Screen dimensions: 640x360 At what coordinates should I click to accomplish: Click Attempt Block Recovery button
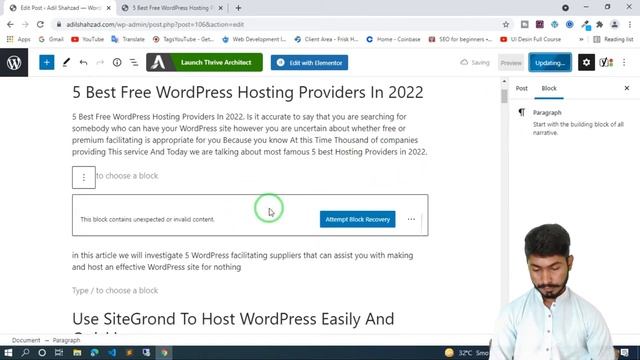click(358, 219)
